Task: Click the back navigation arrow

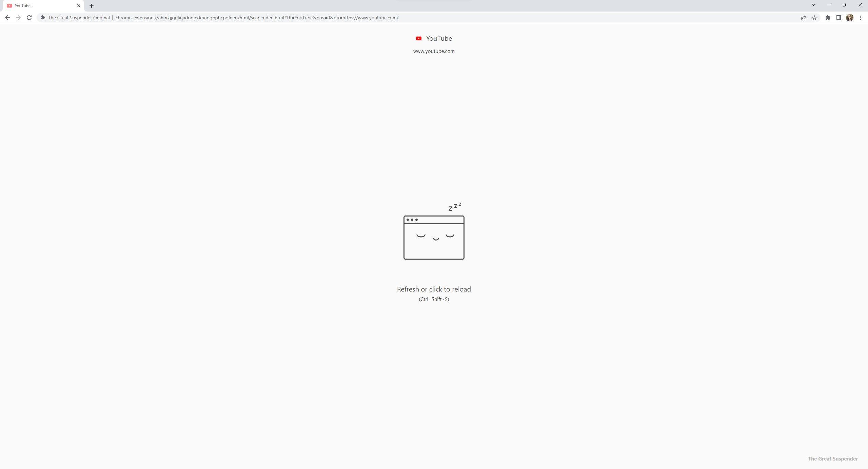Action: point(7,17)
